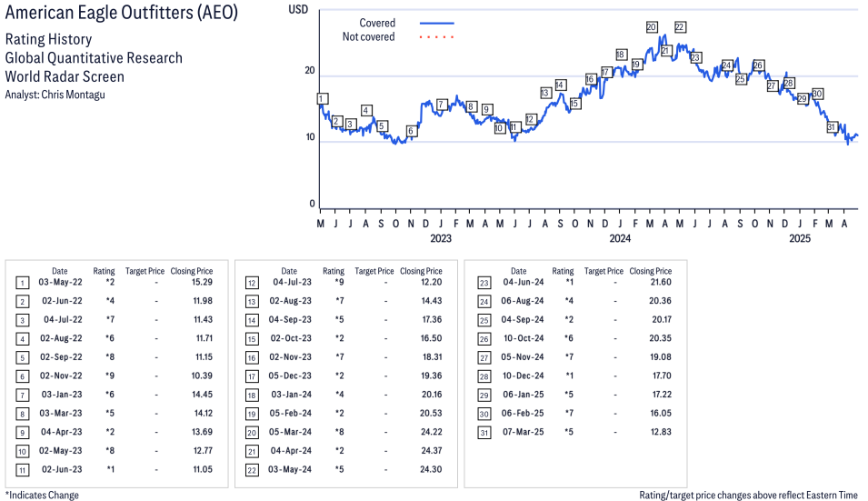Viewport: 868px width, 501px height.
Task: Select chart marker 24 on the graph
Action: [x=727, y=65]
